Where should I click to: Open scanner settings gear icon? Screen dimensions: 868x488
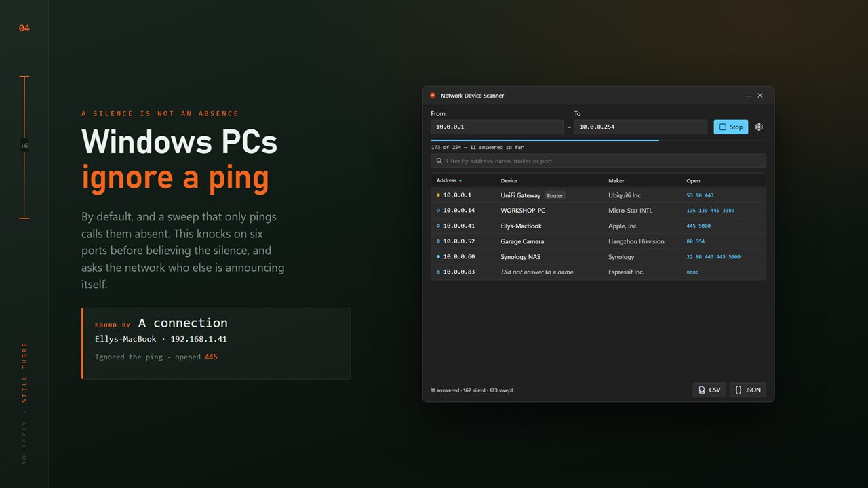pos(759,127)
